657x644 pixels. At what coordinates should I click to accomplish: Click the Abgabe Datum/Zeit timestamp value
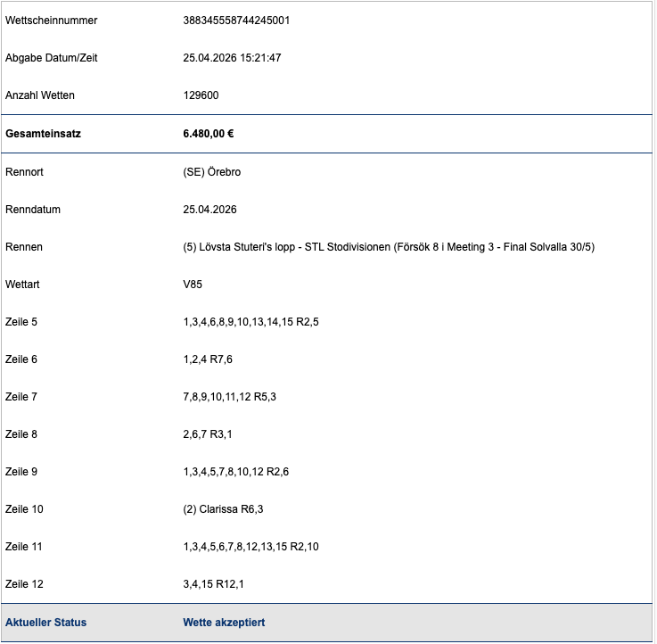tap(232, 58)
